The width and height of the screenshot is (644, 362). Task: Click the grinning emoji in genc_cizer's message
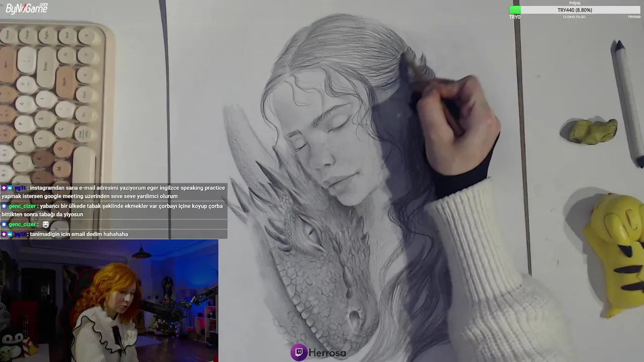(x=45, y=224)
